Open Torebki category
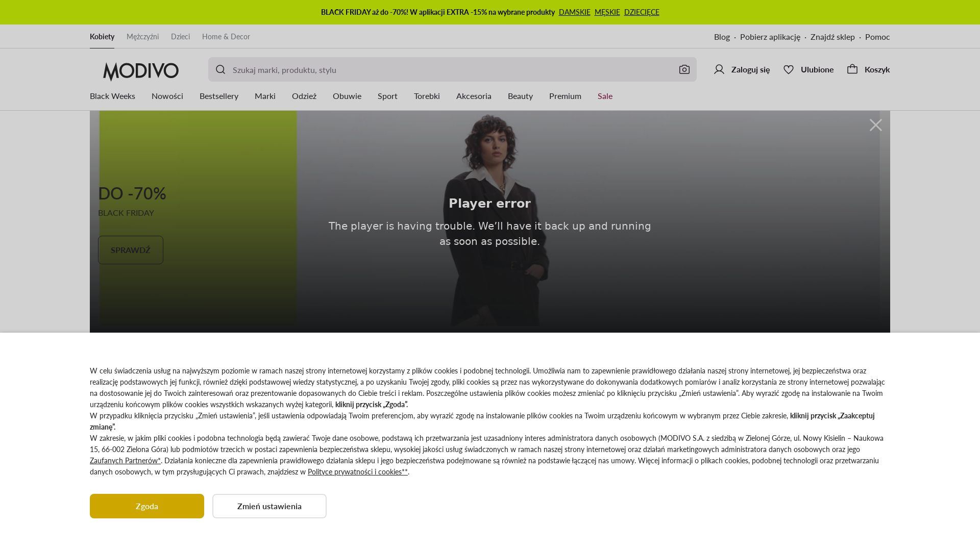 coord(427,96)
